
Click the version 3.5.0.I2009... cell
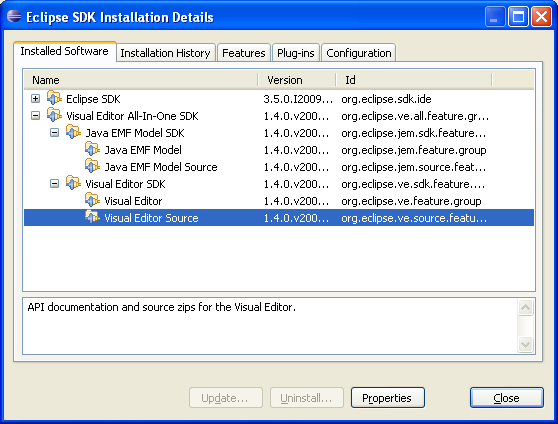click(x=298, y=99)
